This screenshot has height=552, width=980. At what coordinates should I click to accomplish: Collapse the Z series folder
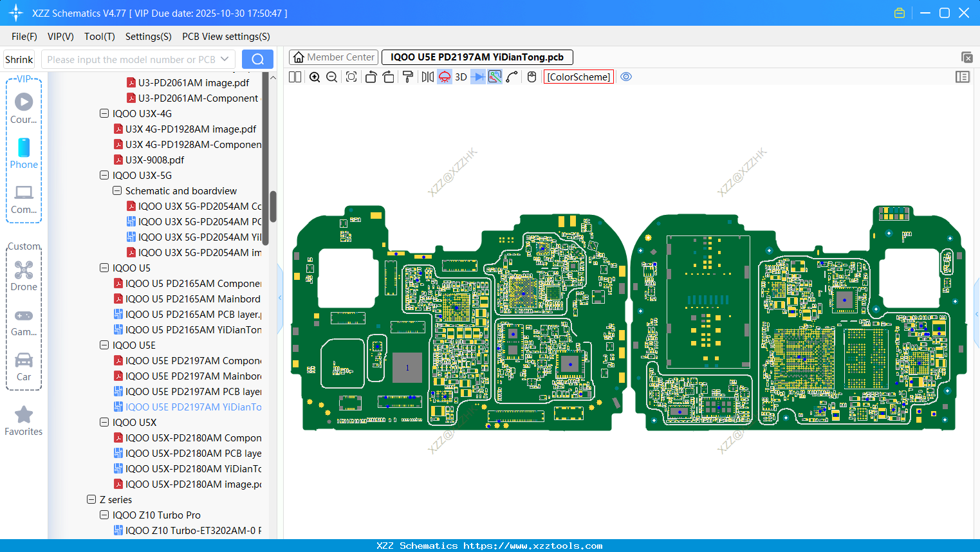coord(91,499)
